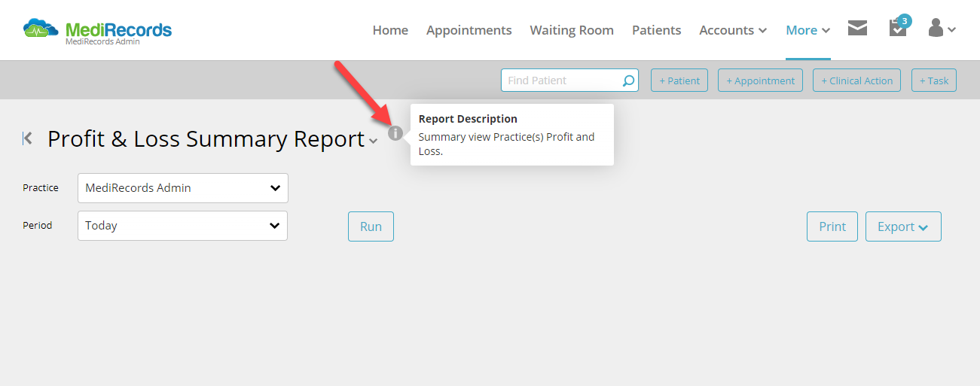Click the report description info icon
The height and width of the screenshot is (386, 980).
pyautogui.click(x=395, y=134)
